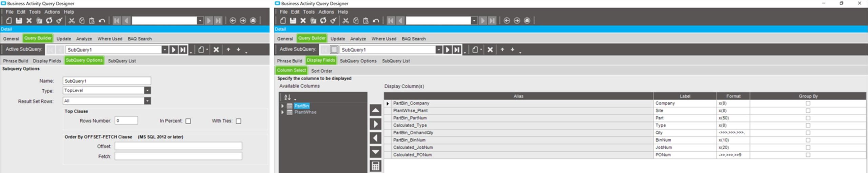Switch to SubQuery List tab in left window

pos(122,61)
